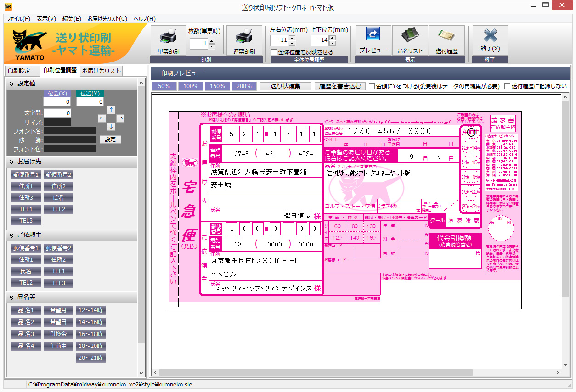Screen dimensions: 576x392
Task: Select 20～21時 time slot button
Action: (90, 358)
